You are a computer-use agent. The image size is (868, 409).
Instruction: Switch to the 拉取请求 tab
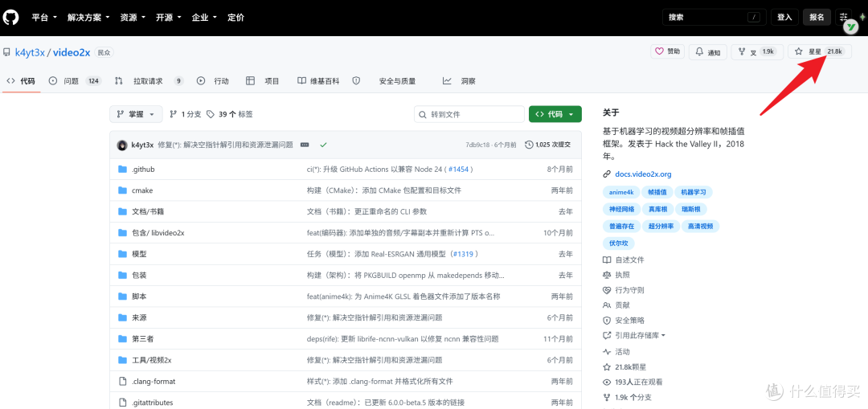pyautogui.click(x=149, y=81)
